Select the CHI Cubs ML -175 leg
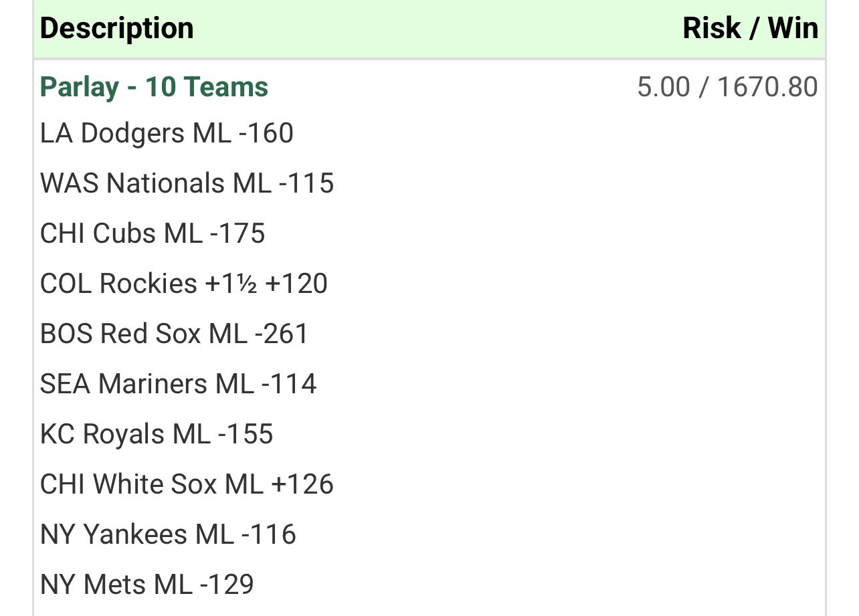859x616 pixels. click(x=153, y=233)
